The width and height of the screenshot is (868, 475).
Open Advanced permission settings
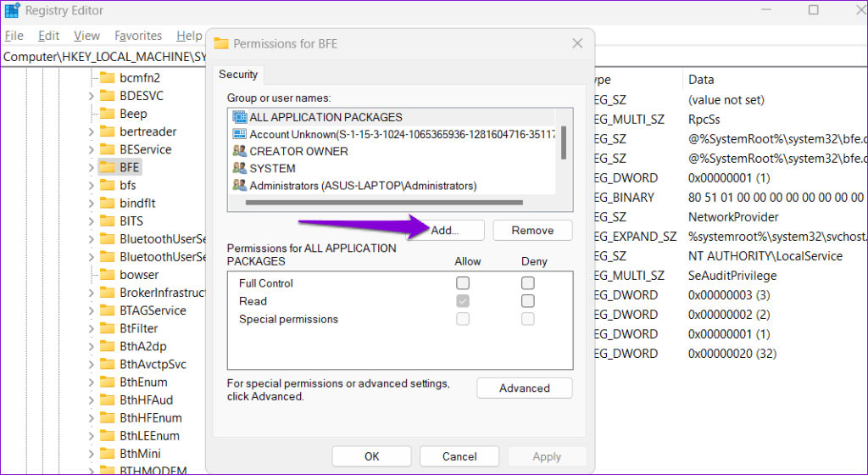[x=524, y=388]
